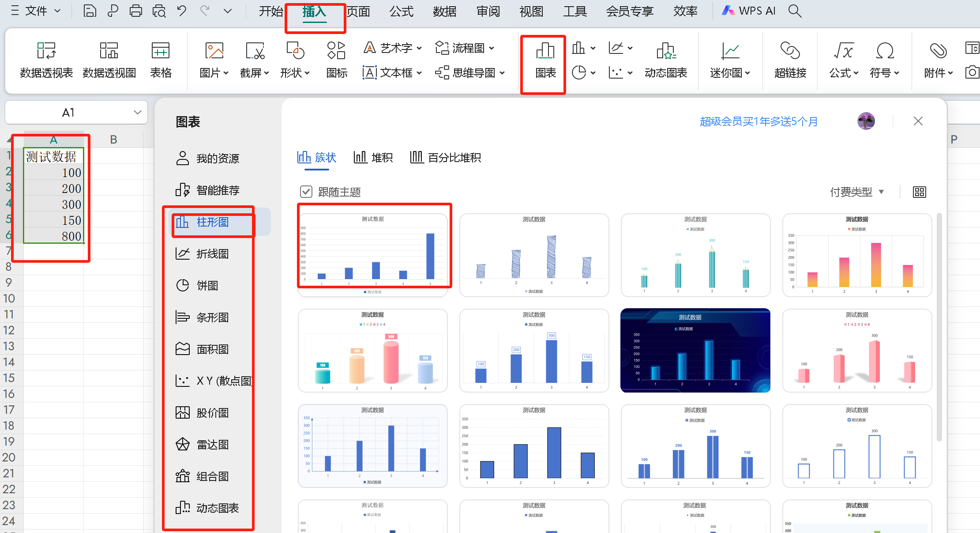Close the 图表 chart dialog

click(918, 121)
